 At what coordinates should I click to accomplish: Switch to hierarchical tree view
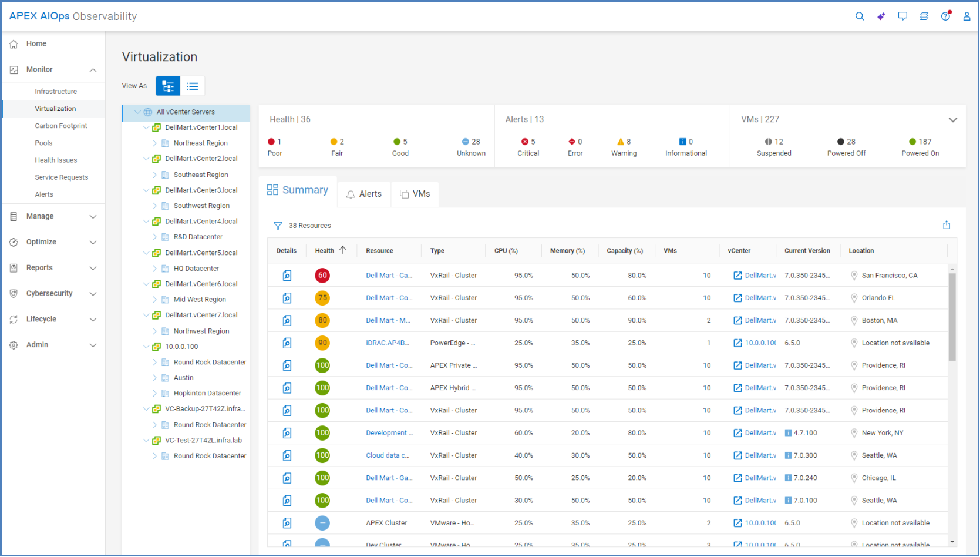[168, 86]
